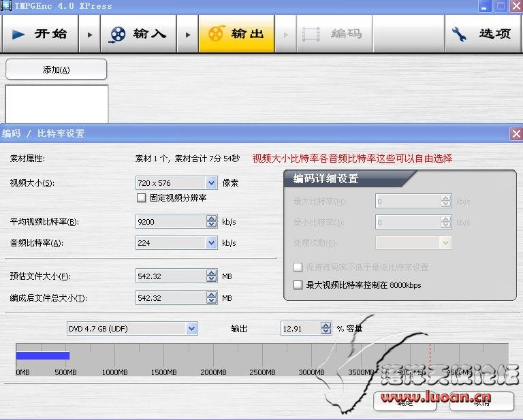The height and width of the screenshot is (420, 523).
Task: Click the 取消 (Cancel) button
Action: [x=481, y=402]
